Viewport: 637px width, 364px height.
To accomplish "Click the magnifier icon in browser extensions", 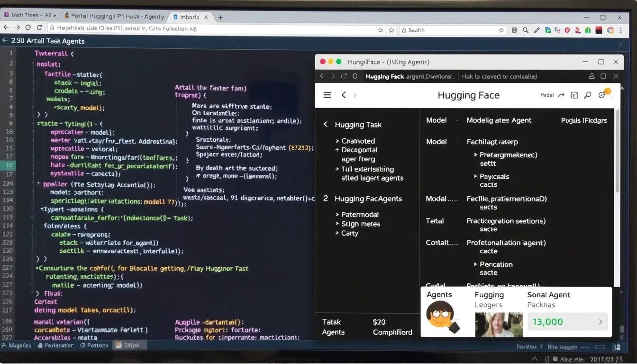I will (x=526, y=30).
